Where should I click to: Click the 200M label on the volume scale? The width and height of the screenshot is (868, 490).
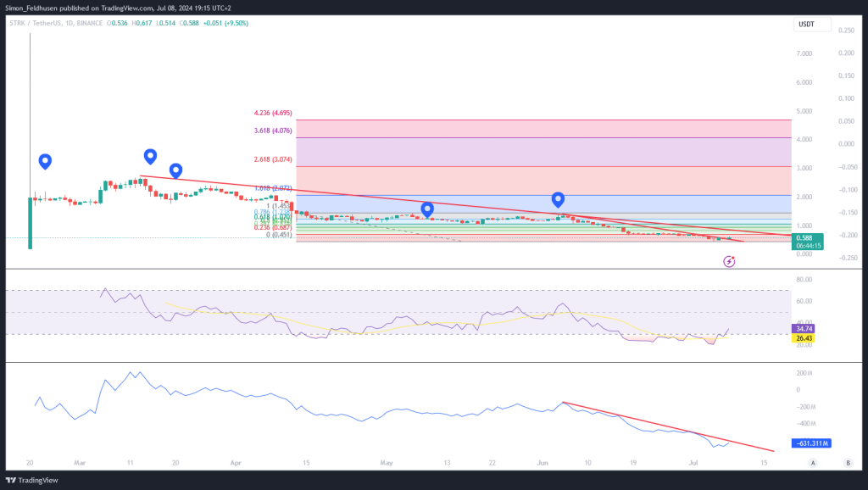point(804,373)
